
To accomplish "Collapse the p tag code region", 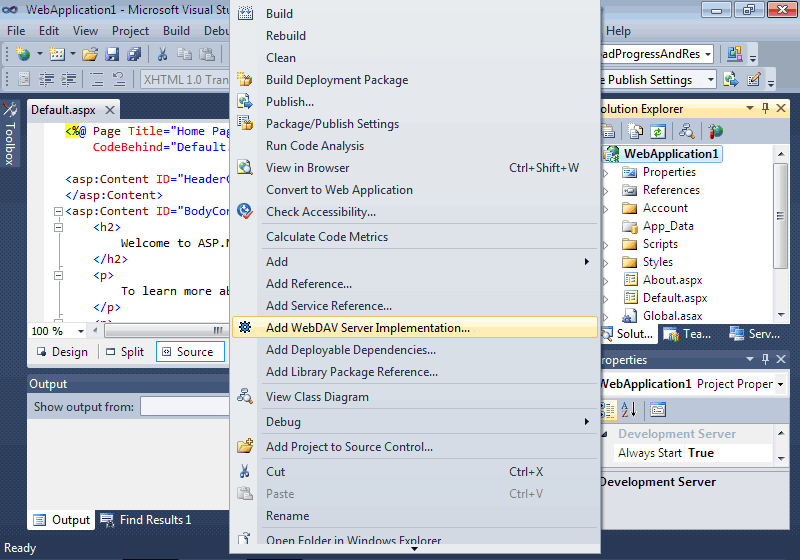I will (x=58, y=275).
